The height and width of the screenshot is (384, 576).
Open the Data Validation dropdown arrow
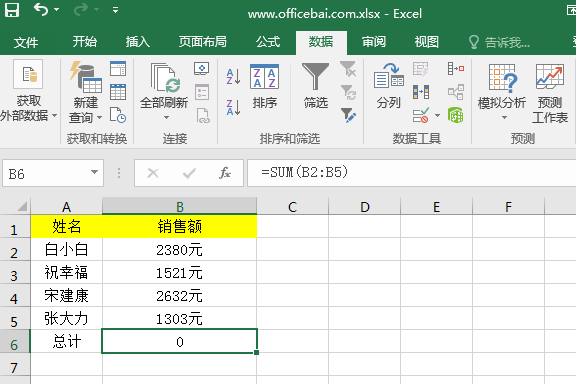point(437,115)
